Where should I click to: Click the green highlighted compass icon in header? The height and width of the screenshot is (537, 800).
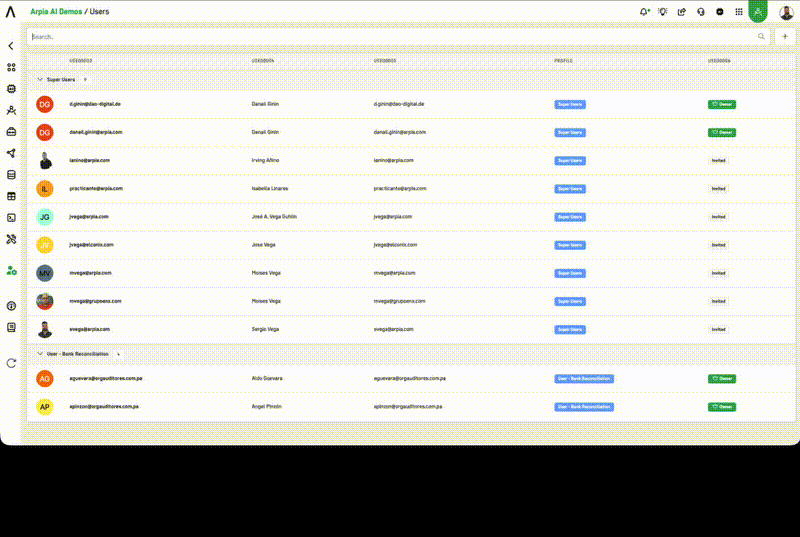click(x=758, y=11)
